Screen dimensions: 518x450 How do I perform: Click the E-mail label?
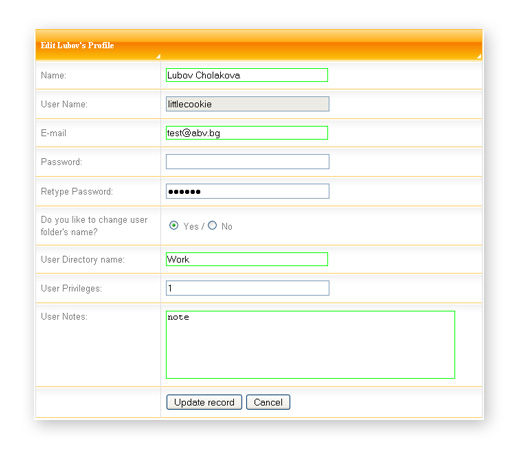click(x=53, y=133)
